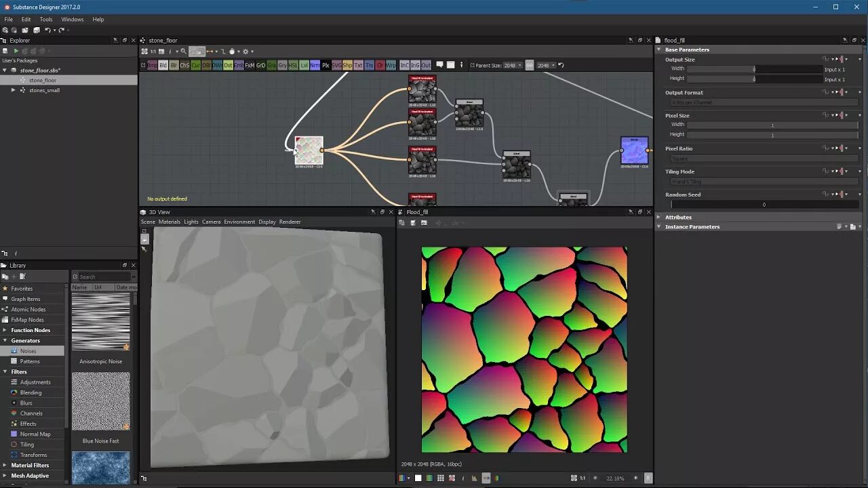
Task: Click the information icon in 2D view toolbar
Action: click(463, 478)
